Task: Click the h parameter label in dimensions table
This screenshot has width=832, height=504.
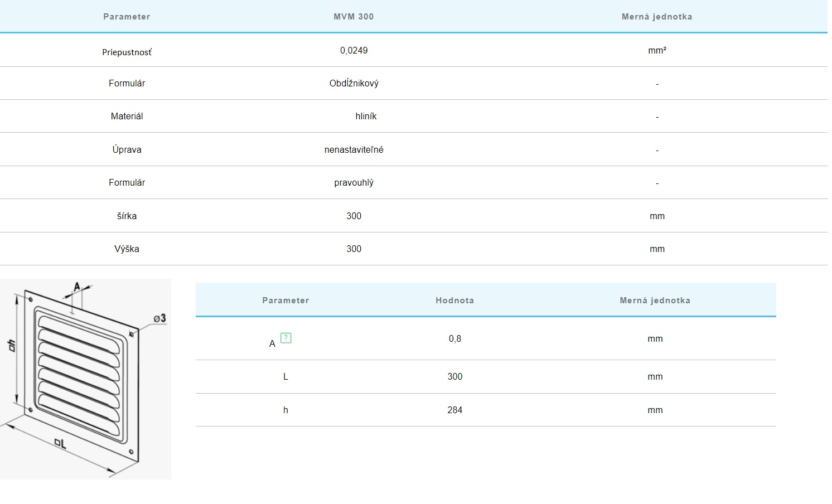Action: point(286,410)
